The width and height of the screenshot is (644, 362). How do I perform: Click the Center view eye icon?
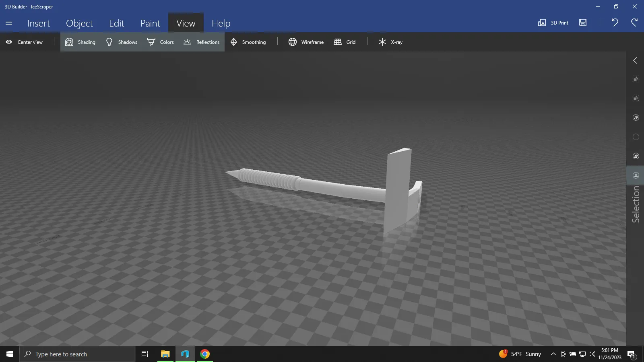coord(9,42)
